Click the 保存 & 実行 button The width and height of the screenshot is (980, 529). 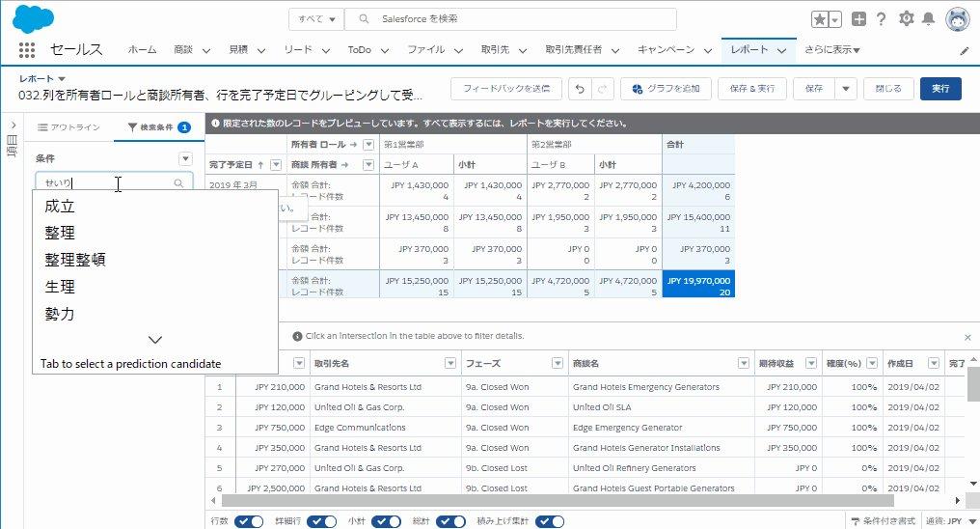[x=752, y=89]
